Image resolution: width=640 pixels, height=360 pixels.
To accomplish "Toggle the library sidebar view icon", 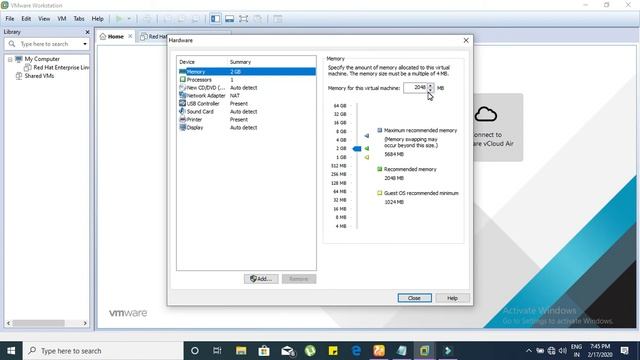I will 216,19.
